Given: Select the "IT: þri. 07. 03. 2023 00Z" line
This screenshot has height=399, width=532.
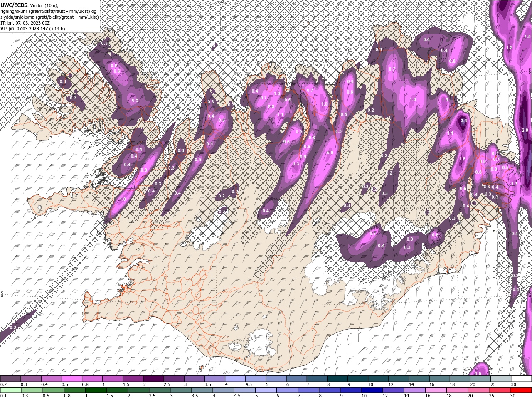Looking at the screenshot, I should pyautogui.click(x=25, y=23).
